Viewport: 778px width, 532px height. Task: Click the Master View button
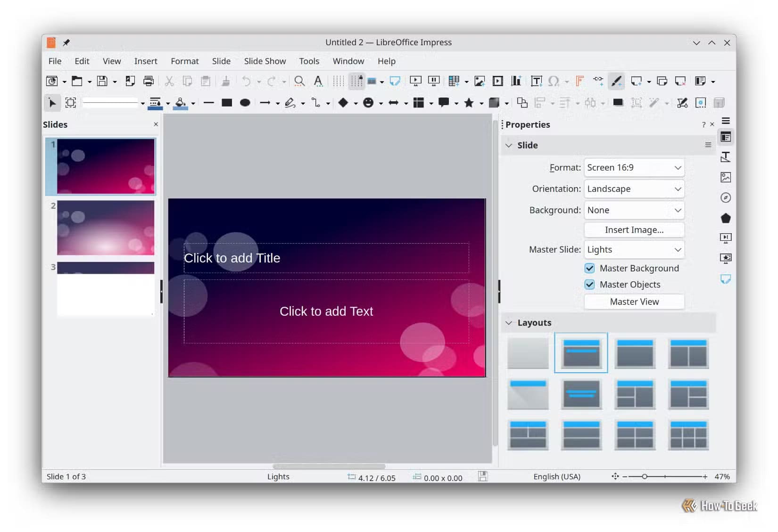(634, 302)
